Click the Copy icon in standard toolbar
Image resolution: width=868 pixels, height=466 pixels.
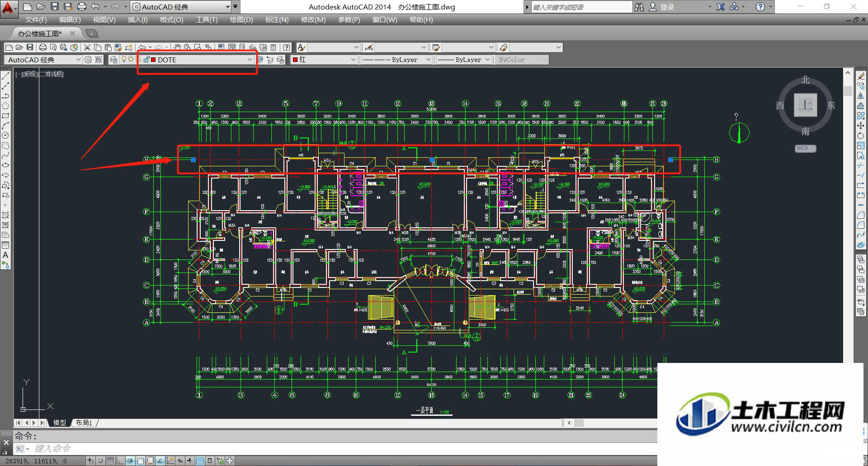click(x=97, y=47)
